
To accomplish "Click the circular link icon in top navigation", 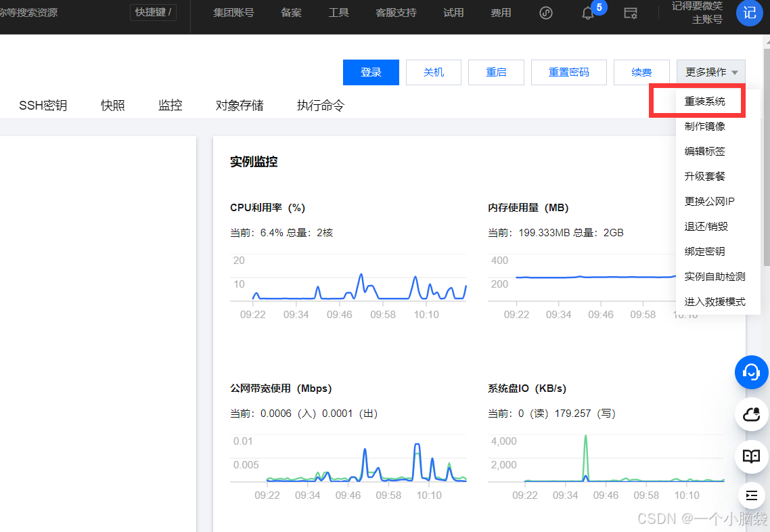I will click(x=545, y=13).
